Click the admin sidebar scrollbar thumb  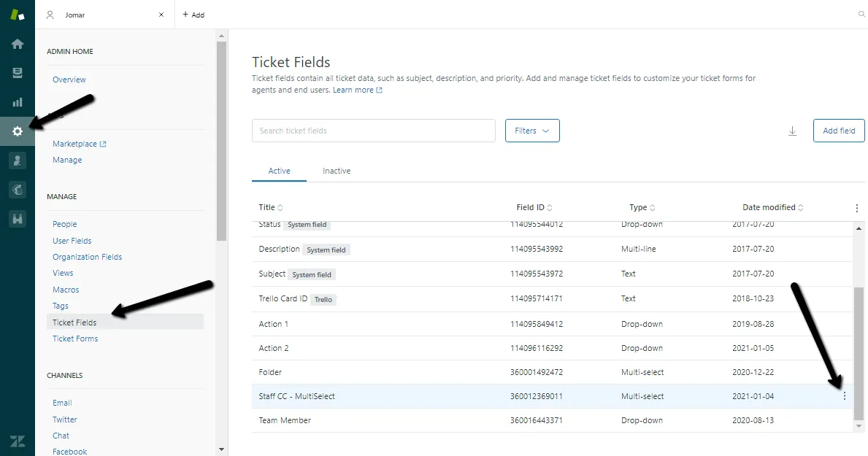221,141
